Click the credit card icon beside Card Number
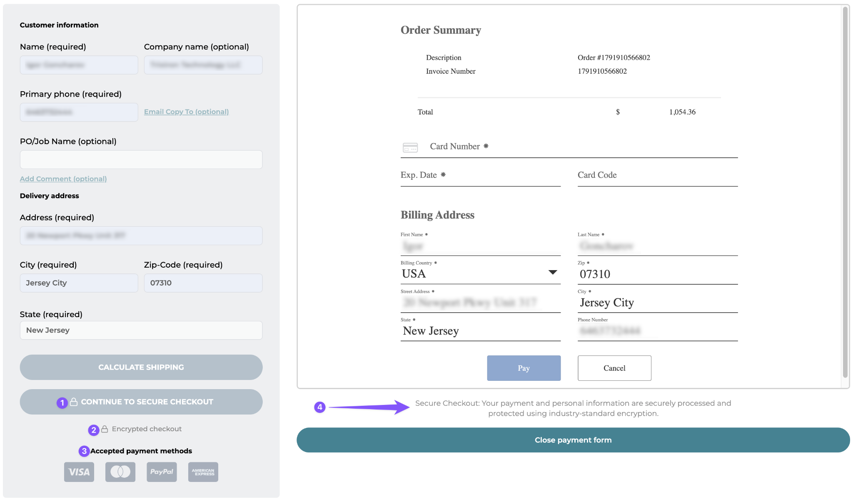This screenshot has width=853, height=504. pyautogui.click(x=410, y=147)
